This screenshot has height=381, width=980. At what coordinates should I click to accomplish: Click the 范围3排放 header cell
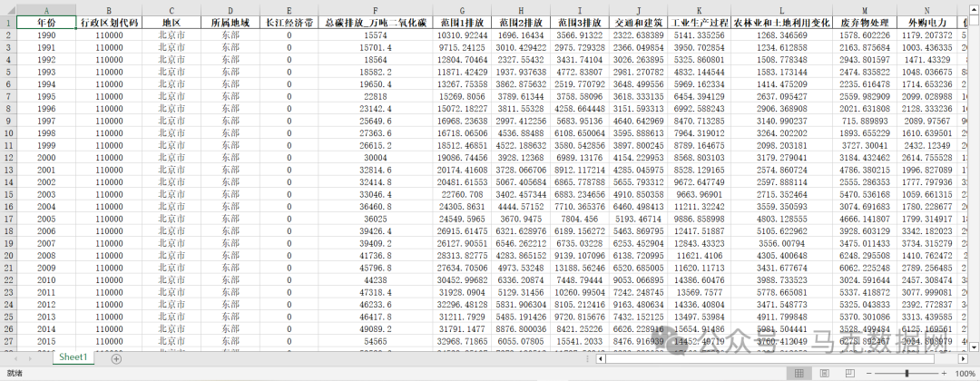(x=579, y=23)
